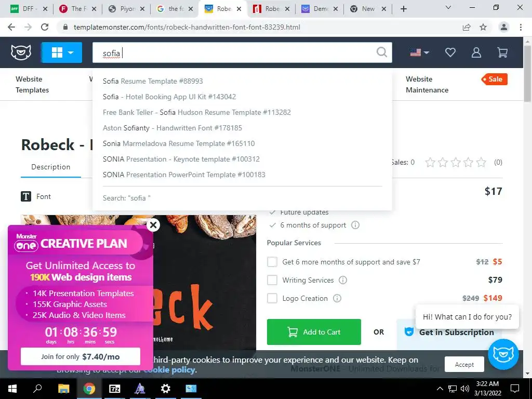
Task: Open Settings gear in taskbar
Action: [x=165, y=389]
